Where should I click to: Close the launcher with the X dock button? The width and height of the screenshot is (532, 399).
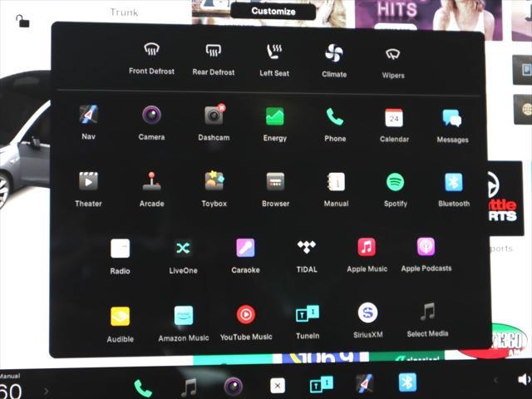[278, 386]
